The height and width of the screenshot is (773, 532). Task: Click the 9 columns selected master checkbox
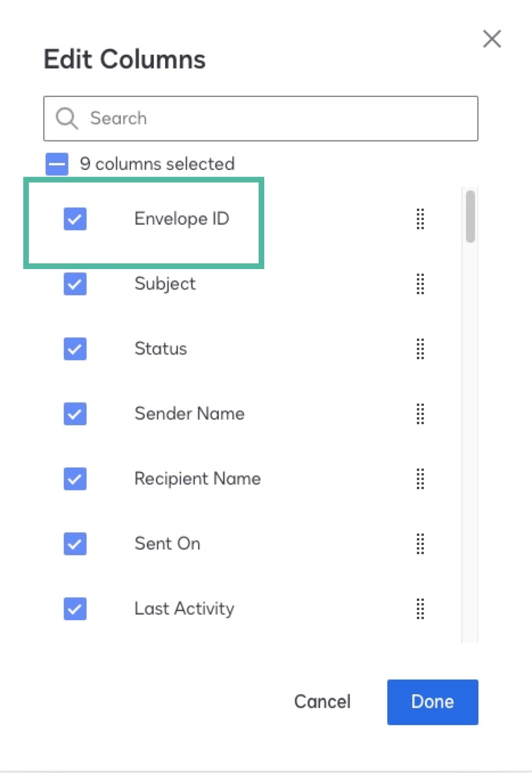pyautogui.click(x=56, y=164)
